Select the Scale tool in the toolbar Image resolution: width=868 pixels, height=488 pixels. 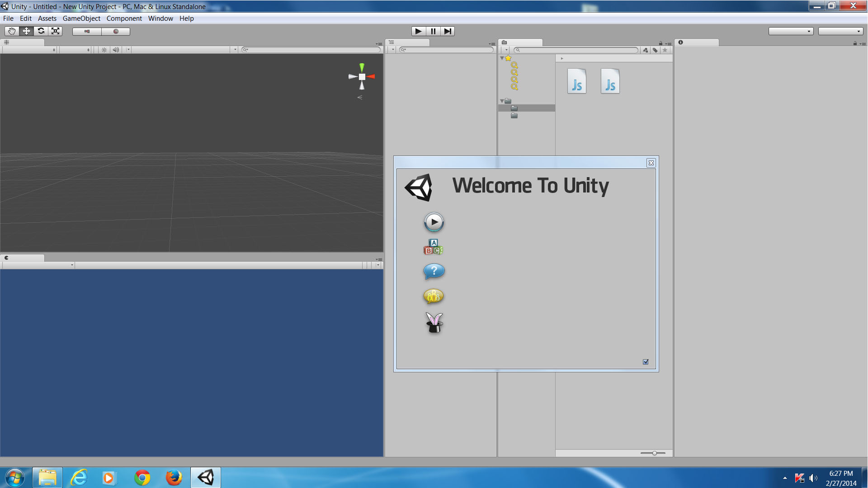[56, 31]
